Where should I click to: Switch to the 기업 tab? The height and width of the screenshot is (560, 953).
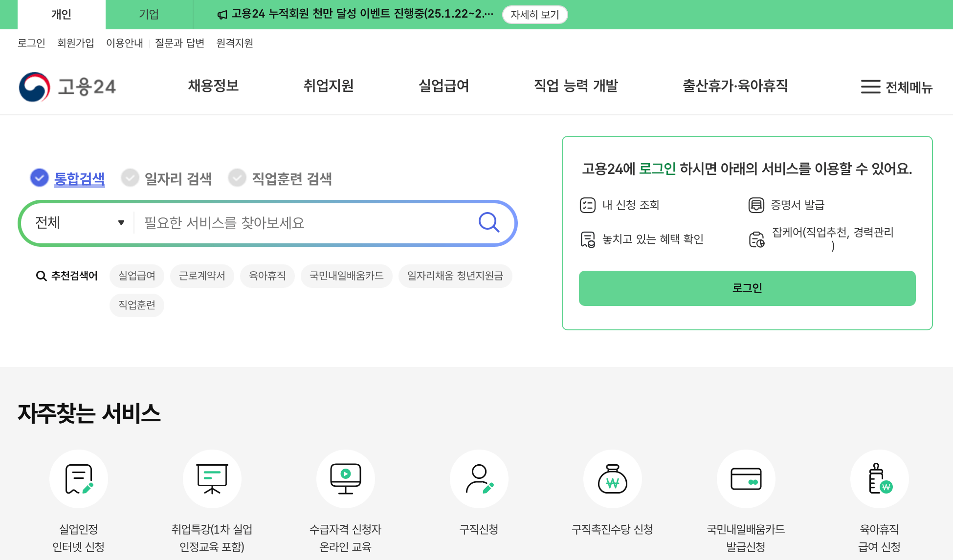click(x=149, y=14)
